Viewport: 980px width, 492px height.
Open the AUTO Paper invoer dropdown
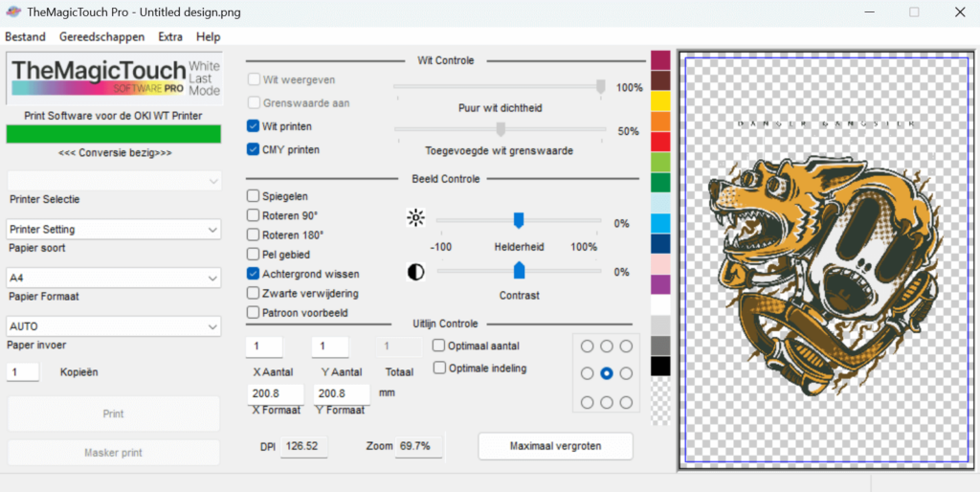(115, 326)
